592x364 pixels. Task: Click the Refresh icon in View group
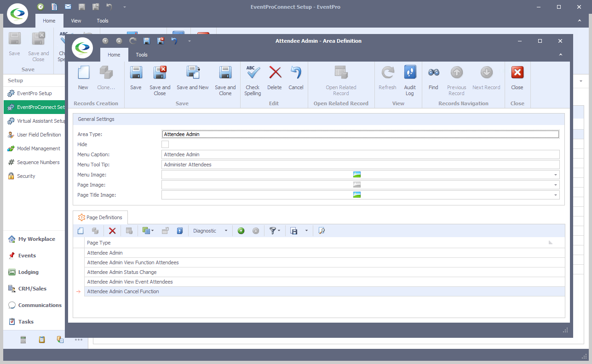[387, 73]
